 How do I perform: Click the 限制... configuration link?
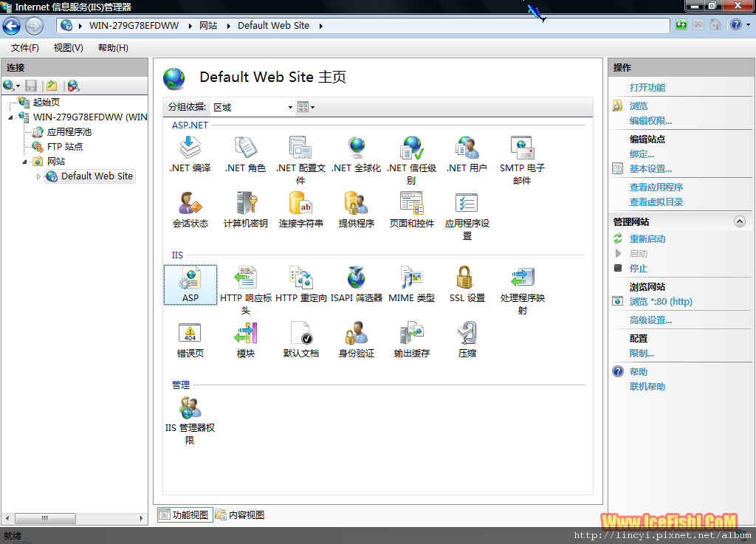coord(642,353)
